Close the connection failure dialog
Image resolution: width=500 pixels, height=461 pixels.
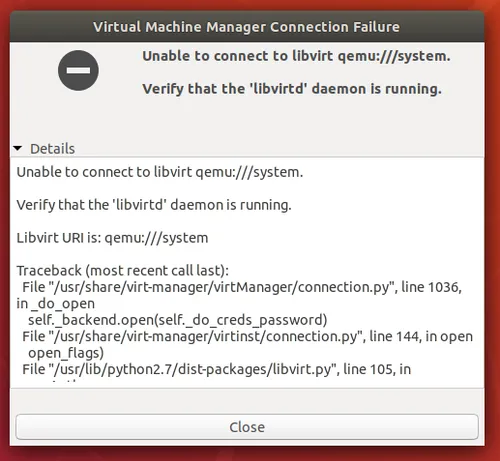pyautogui.click(x=247, y=427)
